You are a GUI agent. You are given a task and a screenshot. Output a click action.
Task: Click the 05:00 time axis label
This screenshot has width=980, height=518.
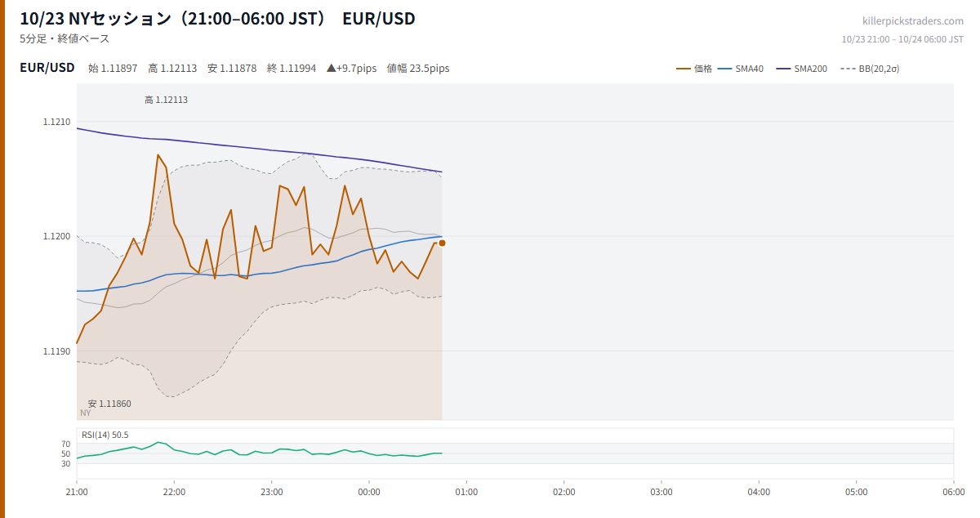857,492
